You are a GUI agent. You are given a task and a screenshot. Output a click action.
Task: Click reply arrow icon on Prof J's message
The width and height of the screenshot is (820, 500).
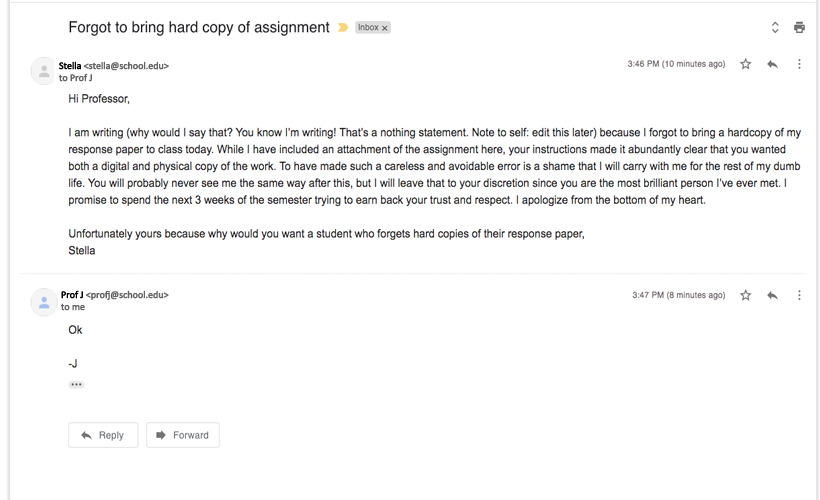coord(772,295)
